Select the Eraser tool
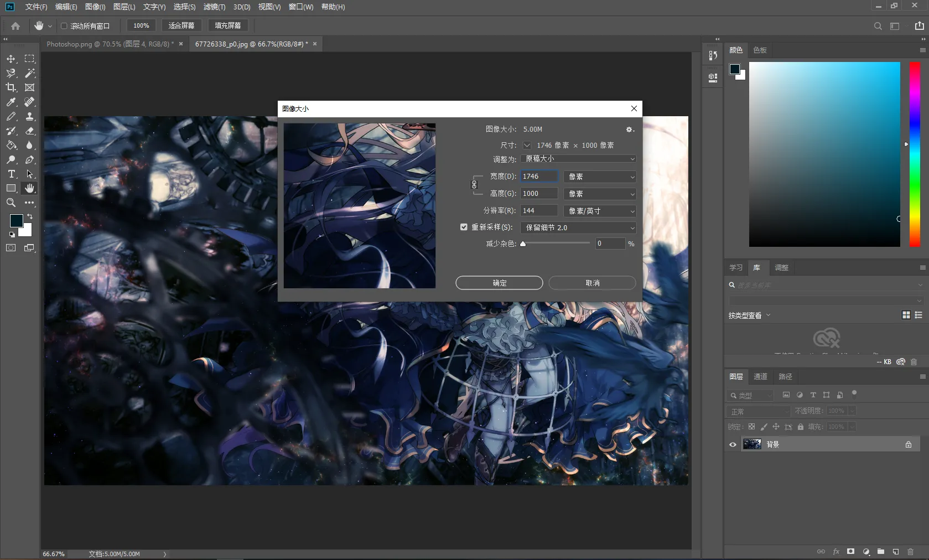This screenshot has width=929, height=560. 30,131
